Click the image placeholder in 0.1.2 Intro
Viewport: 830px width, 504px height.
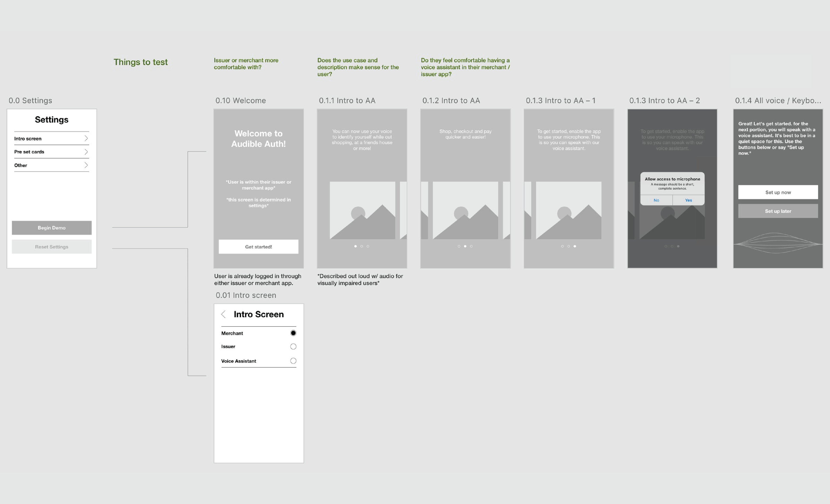click(x=465, y=211)
